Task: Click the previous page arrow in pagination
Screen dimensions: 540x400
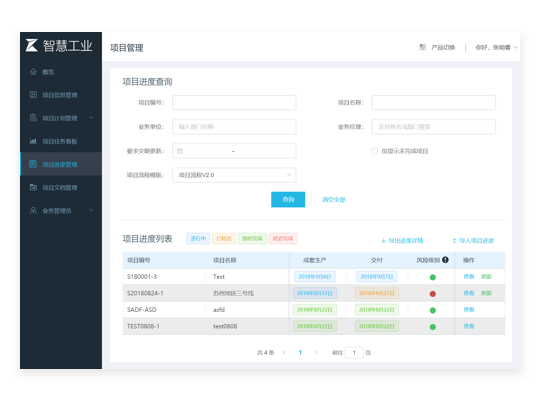Action: [x=284, y=352]
